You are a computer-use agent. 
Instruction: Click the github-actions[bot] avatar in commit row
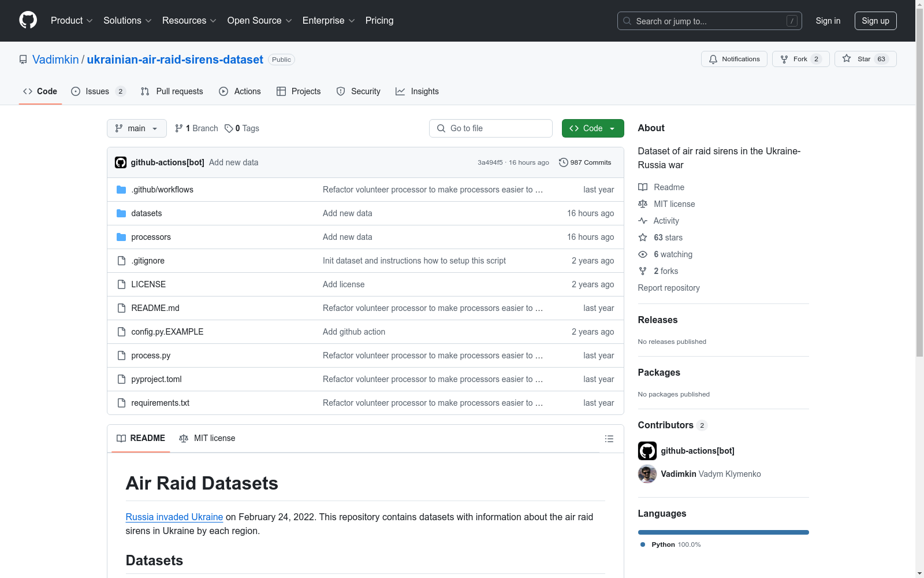tap(121, 162)
